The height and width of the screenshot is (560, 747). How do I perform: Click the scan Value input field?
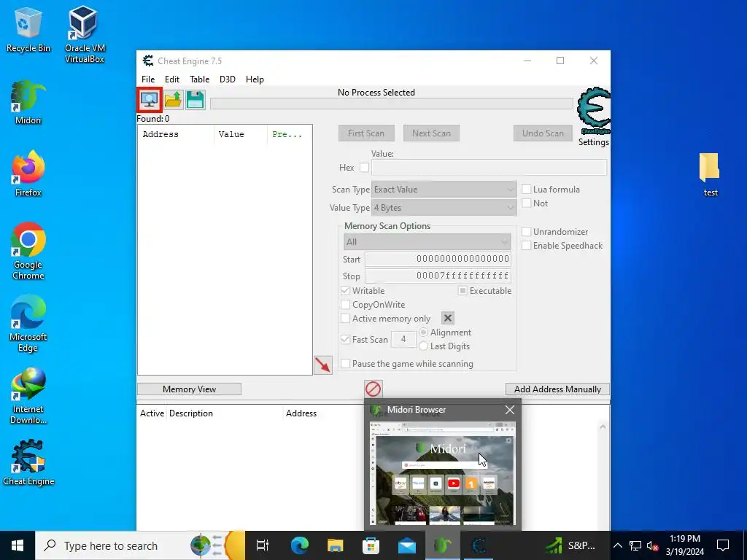[489, 167]
